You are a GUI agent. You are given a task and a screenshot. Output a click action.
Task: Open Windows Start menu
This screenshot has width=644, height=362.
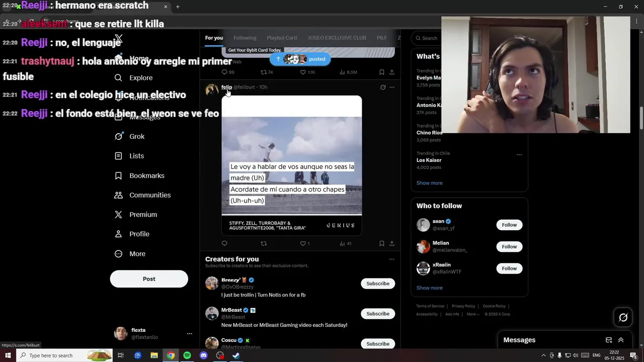(x=8, y=355)
